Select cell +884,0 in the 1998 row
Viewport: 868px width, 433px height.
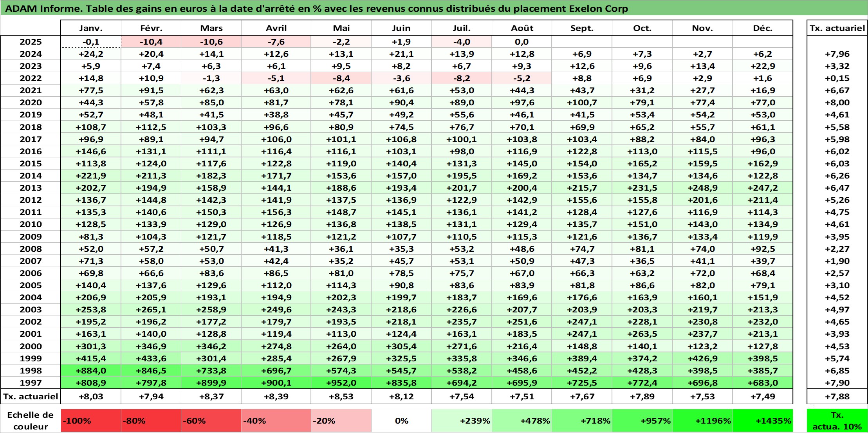[91, 370]
